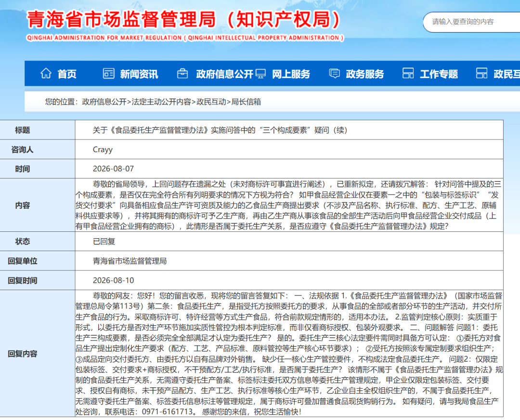Open the 政务服务 navigation item
520x420 pixels.
click(365, 74)
